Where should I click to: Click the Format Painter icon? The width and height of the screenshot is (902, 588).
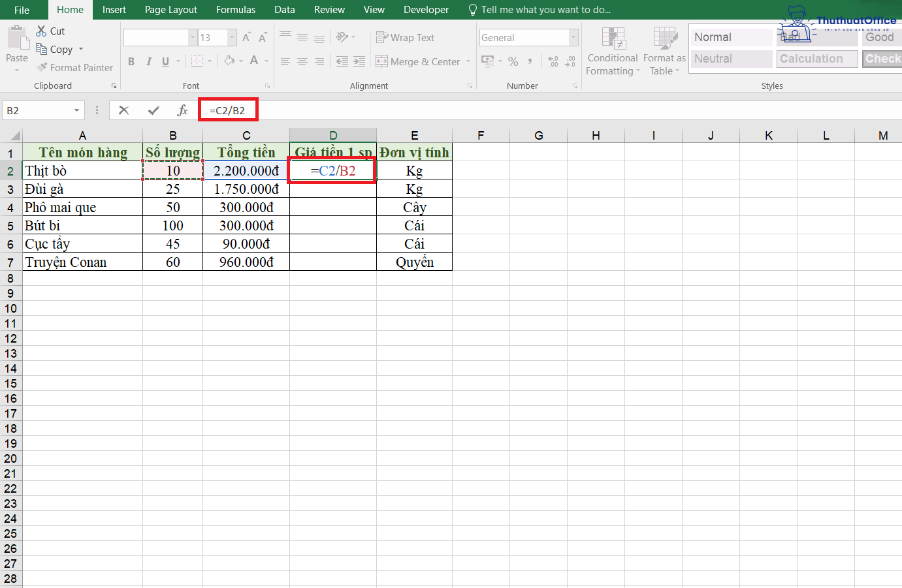[x=43, y=67]
